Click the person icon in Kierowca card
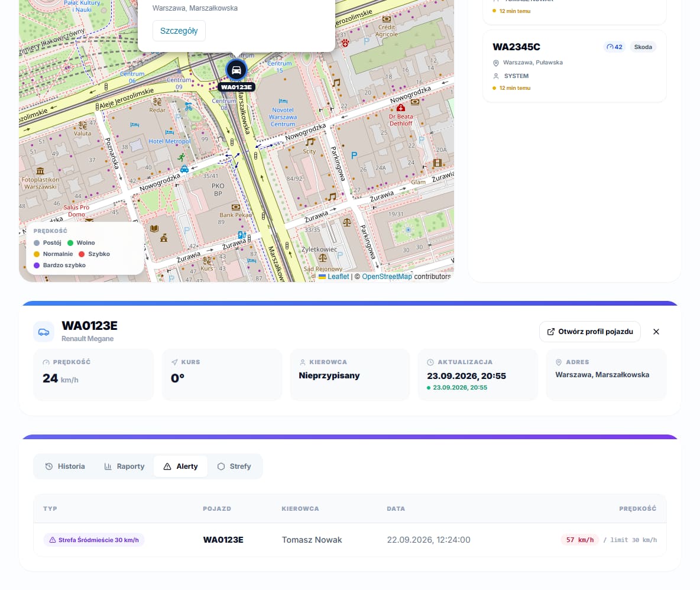Image resolution: width=700 pixels, height=590 pixels. point(303,362)
